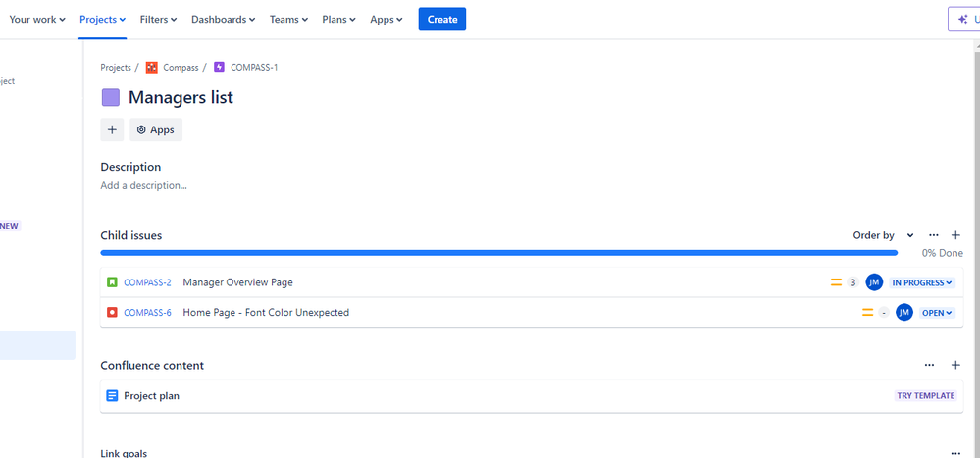Click the Compass project avatar icon

coord(152,68)
